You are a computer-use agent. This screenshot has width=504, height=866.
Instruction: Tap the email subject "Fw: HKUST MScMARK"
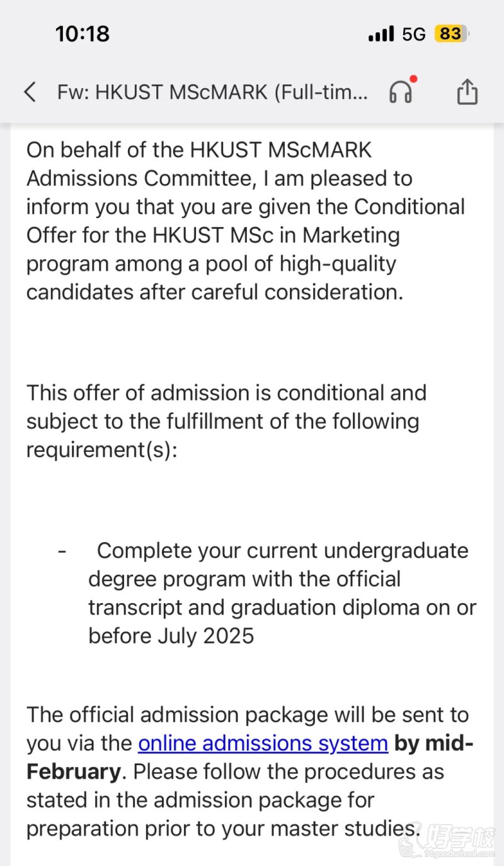[x=212, y=92]
